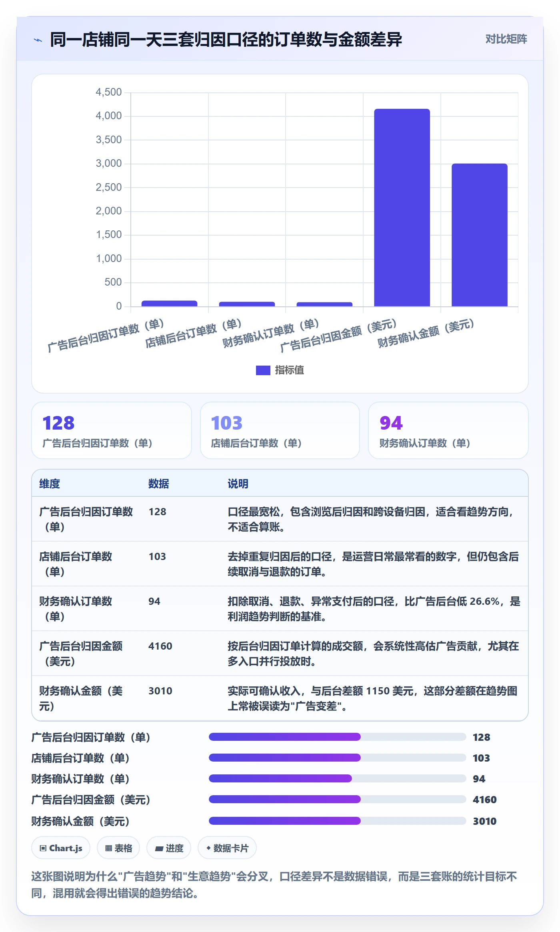This screenshot has height=932, width=560.
Task: Click the 说明 column header
Action: tap(238, 484)
